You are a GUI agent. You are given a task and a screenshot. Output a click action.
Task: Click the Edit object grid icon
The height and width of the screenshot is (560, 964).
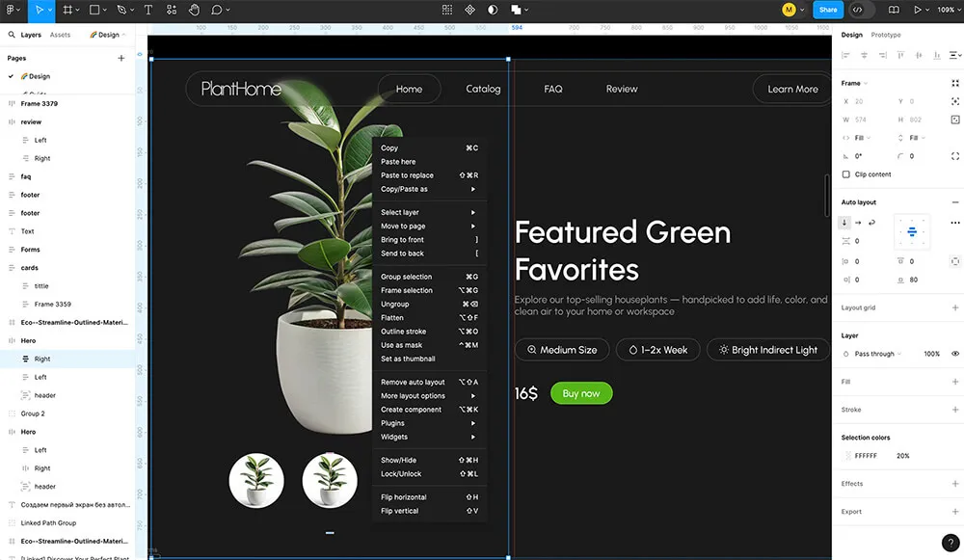click(x=447, y=10)
